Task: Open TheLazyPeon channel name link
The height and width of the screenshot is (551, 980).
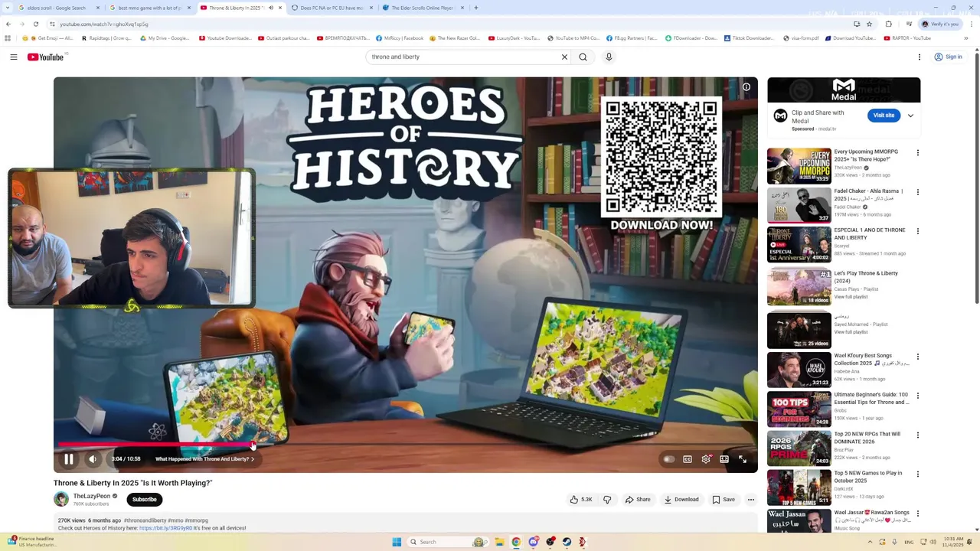Action: [x=92, y=496]
